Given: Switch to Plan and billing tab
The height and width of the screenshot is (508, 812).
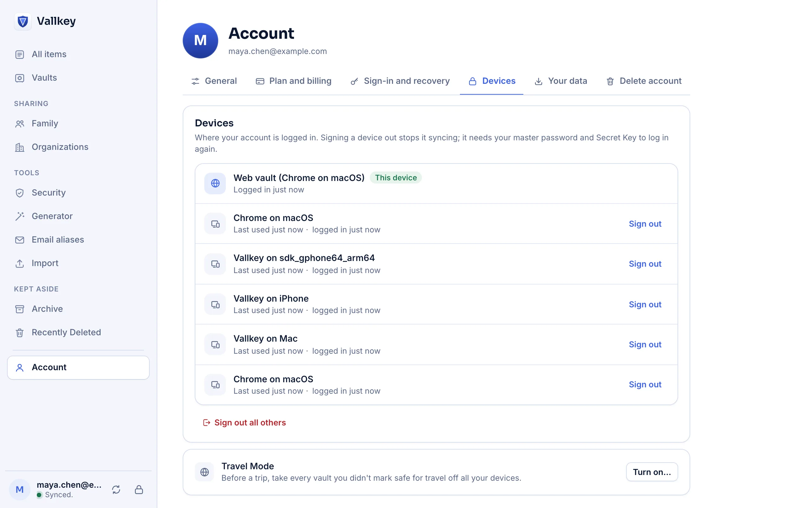Looking at the screenshot, I should coord(294,81).
